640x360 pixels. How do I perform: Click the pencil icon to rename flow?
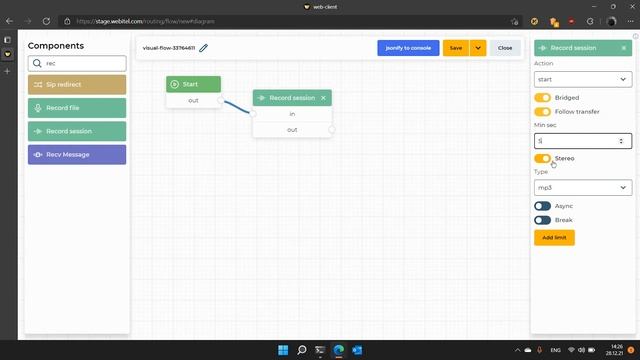(203, 48)
